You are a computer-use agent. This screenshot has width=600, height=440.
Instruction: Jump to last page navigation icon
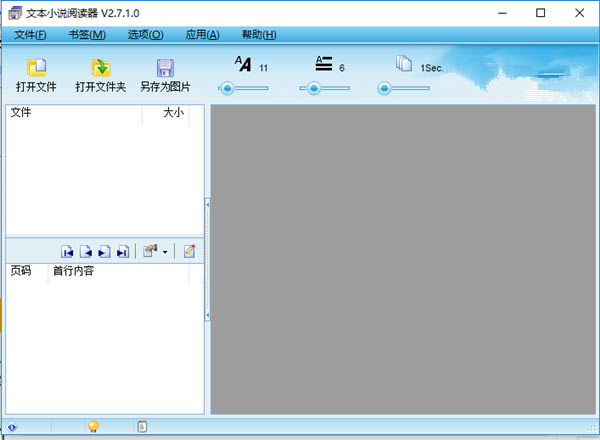pos(123,251)
